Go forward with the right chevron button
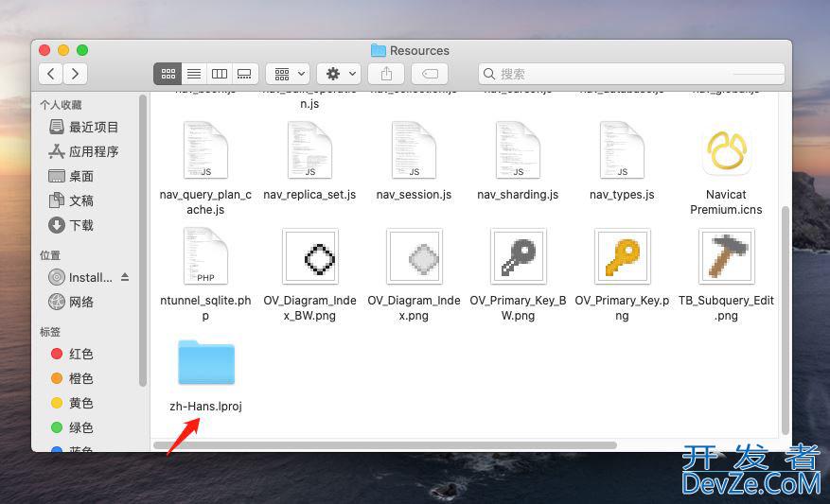 75,74
